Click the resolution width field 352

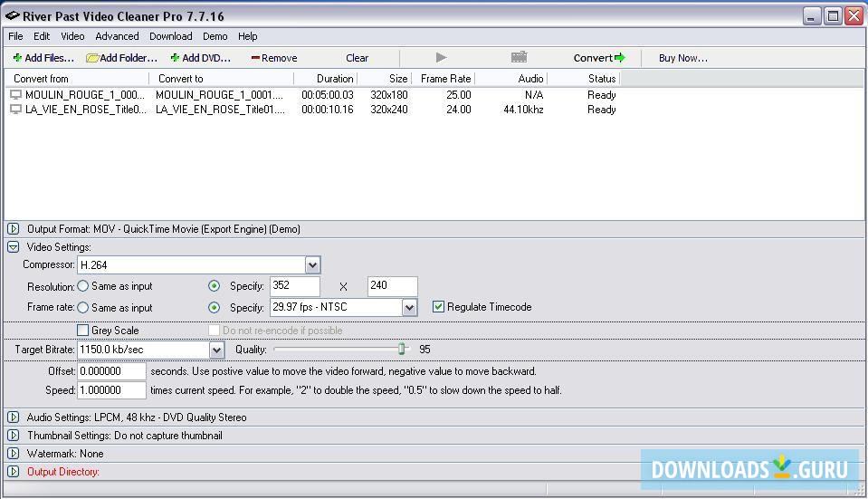click(294, 286)
